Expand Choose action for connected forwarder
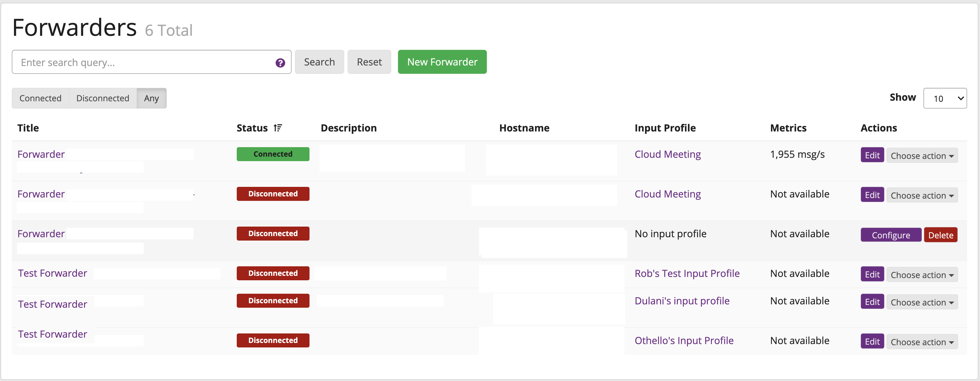The height and width of the screenshot is (381, 980). [x=922, y=156]
